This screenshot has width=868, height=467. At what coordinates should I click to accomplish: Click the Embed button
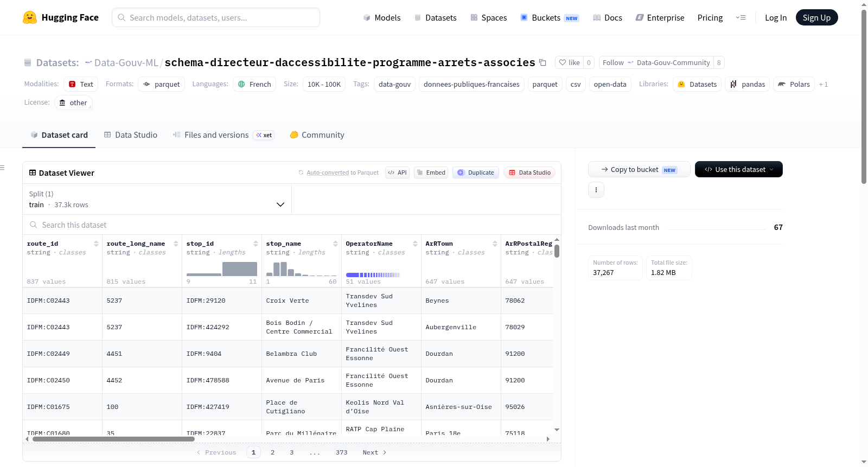431,172
